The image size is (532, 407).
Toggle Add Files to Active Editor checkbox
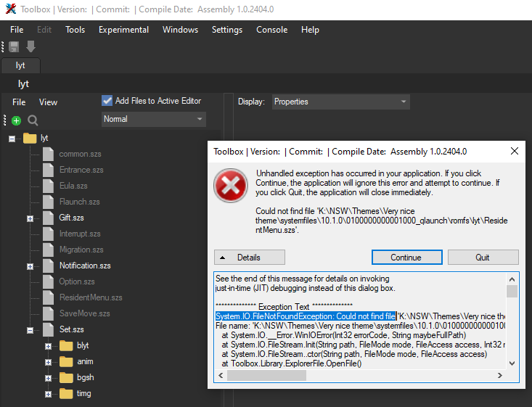coord(107,101)
